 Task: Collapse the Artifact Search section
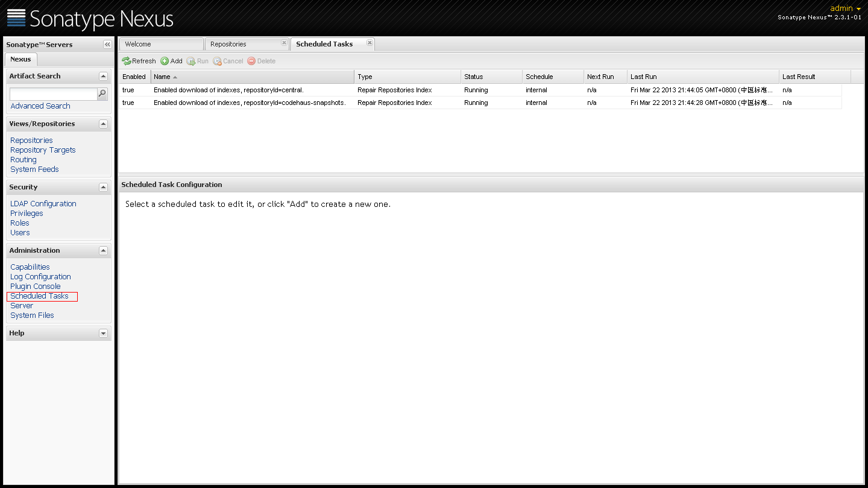click(x=103, y=77)
